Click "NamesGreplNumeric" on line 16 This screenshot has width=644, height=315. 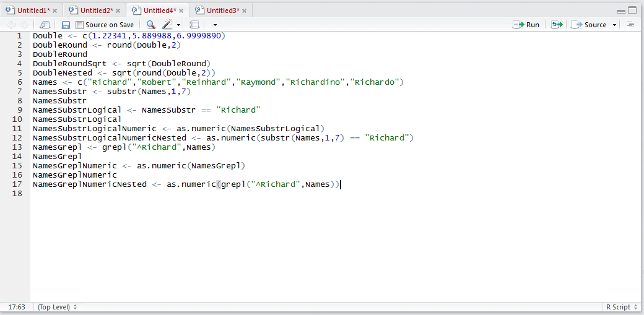pos(75,175)
